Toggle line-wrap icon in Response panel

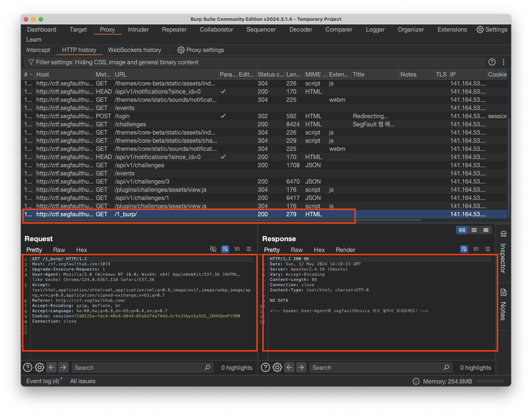point(464,249)
